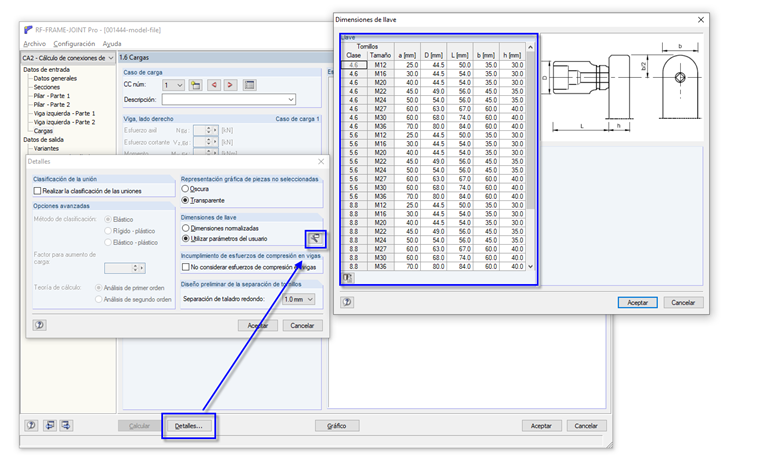This screenshot has height=456, width=760.
Task: Select Viga izquierda - Parte 2 tree item
Action: tap(64, 122)
